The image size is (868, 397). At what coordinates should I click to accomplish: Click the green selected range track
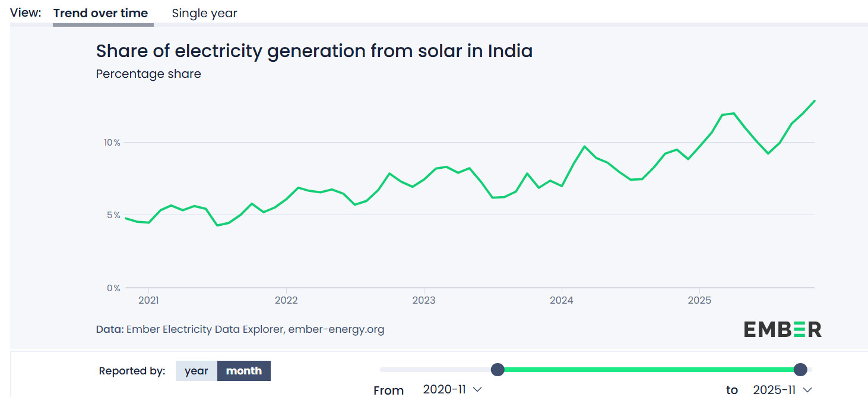(x=647, y=370)
